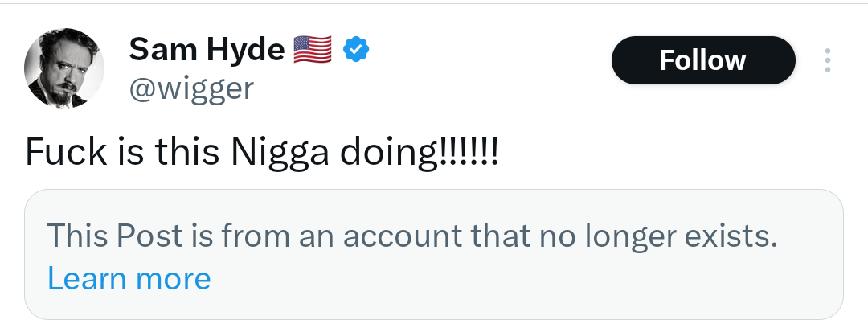The width and height of the screenshot is (868, 332).
Task: Click the Sam Hyde display name
Action: [x=207, y=50]
